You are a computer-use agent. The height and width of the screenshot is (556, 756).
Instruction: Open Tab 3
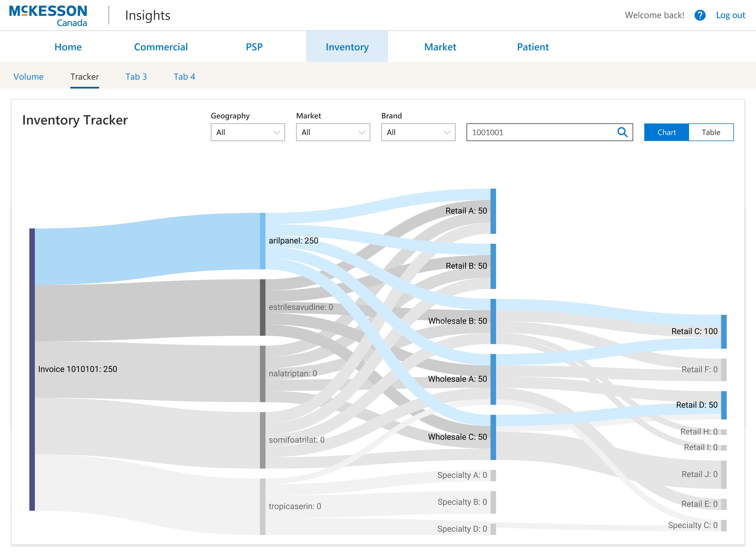pos(136,77)
